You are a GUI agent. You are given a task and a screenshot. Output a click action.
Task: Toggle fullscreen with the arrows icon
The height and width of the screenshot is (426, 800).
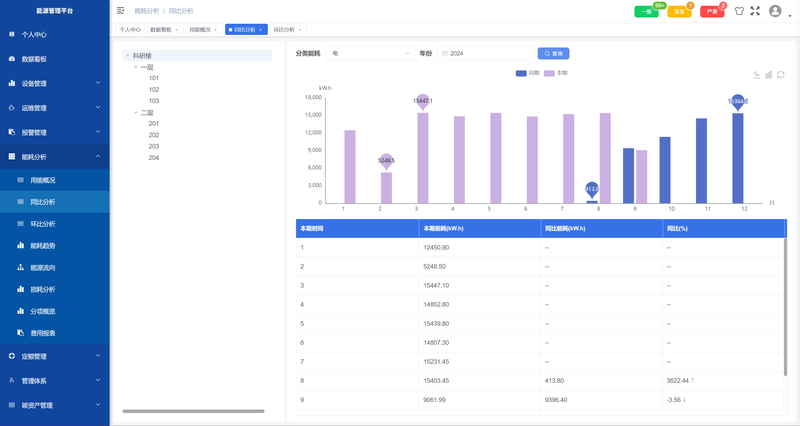755,11
